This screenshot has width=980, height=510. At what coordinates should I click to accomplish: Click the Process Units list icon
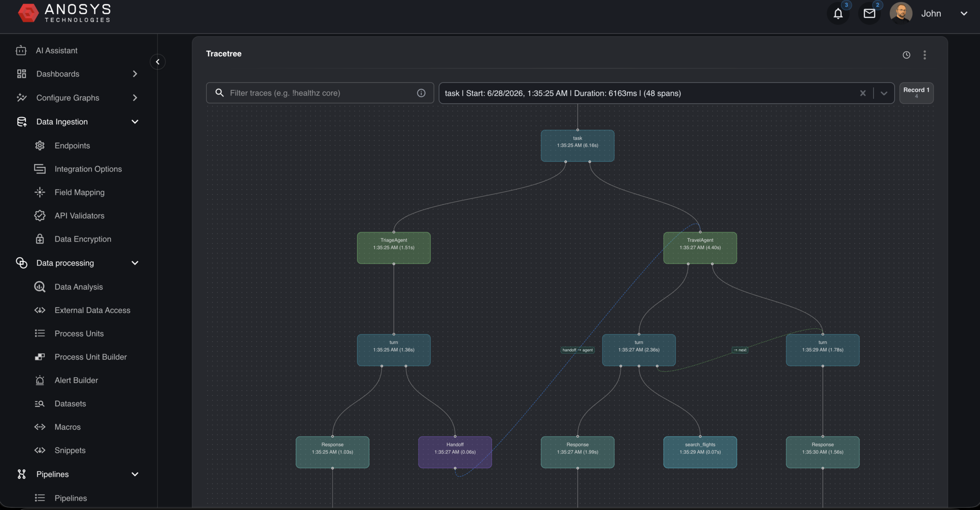[40, 334]
